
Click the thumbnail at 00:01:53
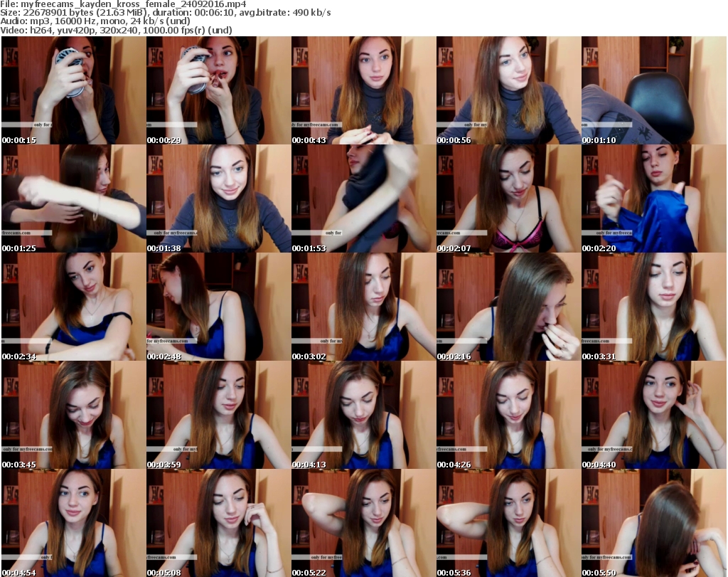(x=363, y=198)
